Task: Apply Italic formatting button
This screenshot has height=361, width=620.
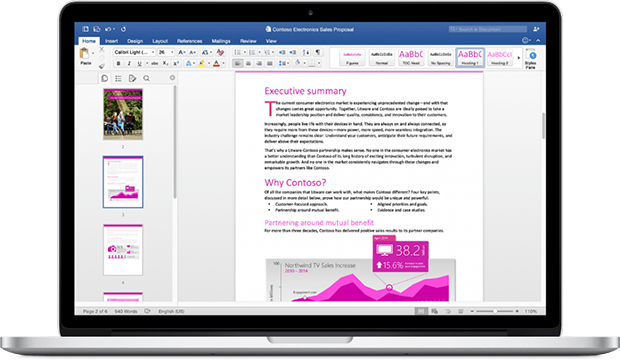Action: click(x=129, y=63)
